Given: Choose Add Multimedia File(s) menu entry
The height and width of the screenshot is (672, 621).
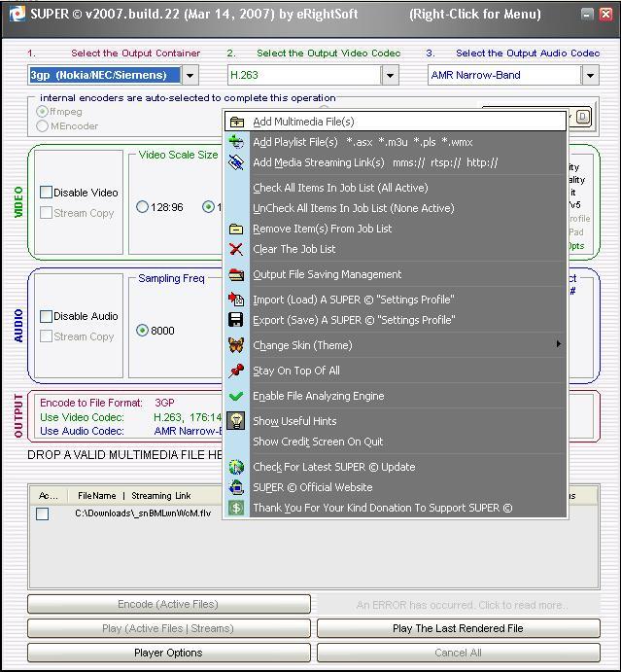Looking at the screenshot, I should (396, 122).
